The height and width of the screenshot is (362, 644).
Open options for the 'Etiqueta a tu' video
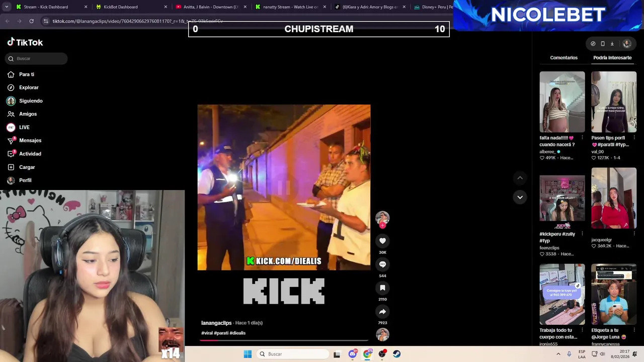pyautogui.click(x=634, y=330)
